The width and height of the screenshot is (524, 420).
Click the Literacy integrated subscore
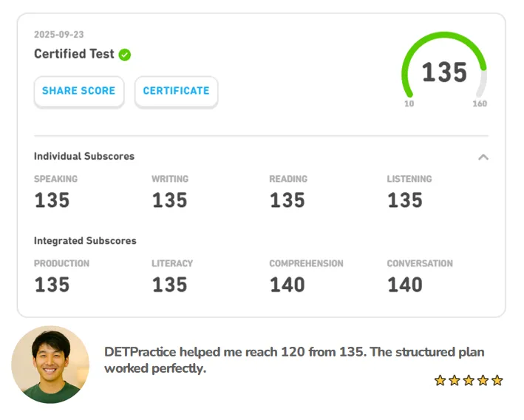(x=170, y=285)
